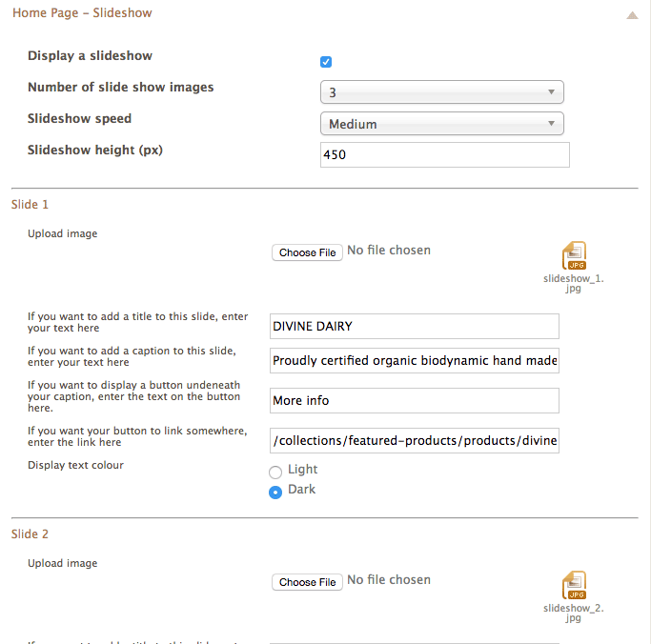This screenshot has height=644, width=651.
Task: Open the Slideshow speed Medium dropdown
Action: (441, 124)
